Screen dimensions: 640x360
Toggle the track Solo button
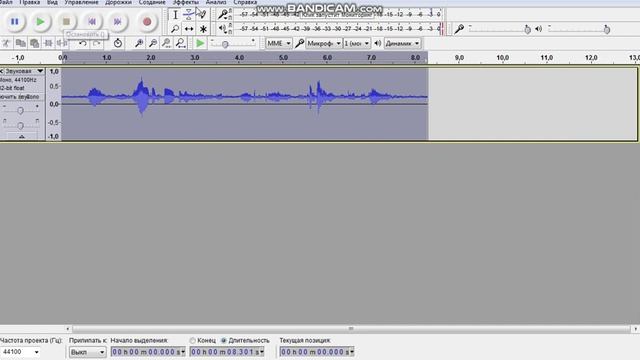point(33,97)
